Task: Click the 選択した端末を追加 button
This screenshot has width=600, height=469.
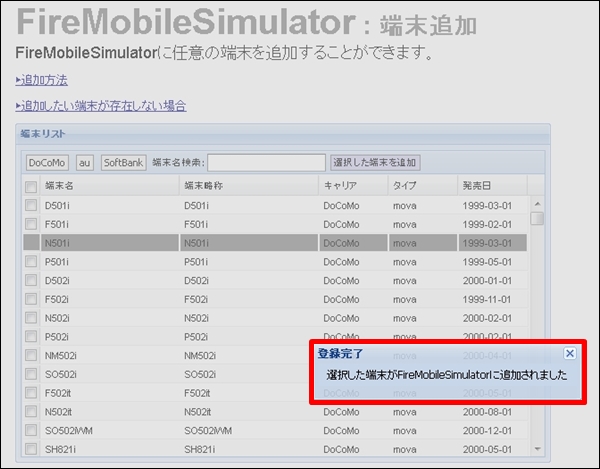Action: click(x=375, y=163)
